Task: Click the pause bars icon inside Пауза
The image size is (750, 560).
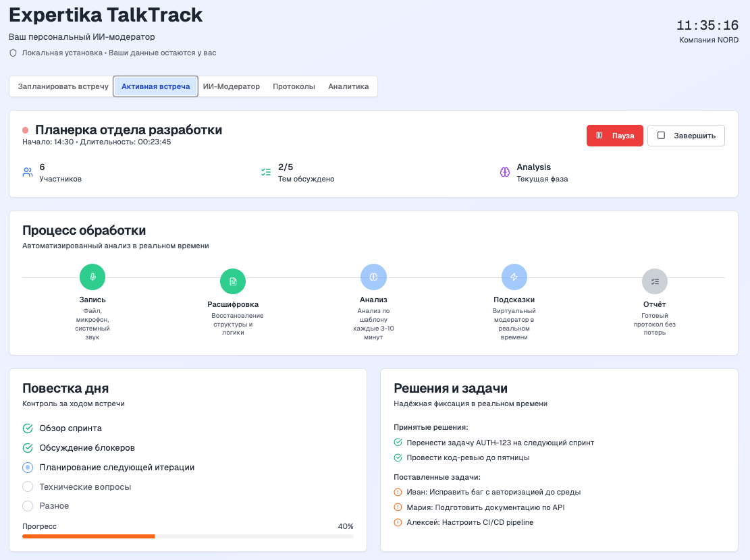Action: (599, 136)
